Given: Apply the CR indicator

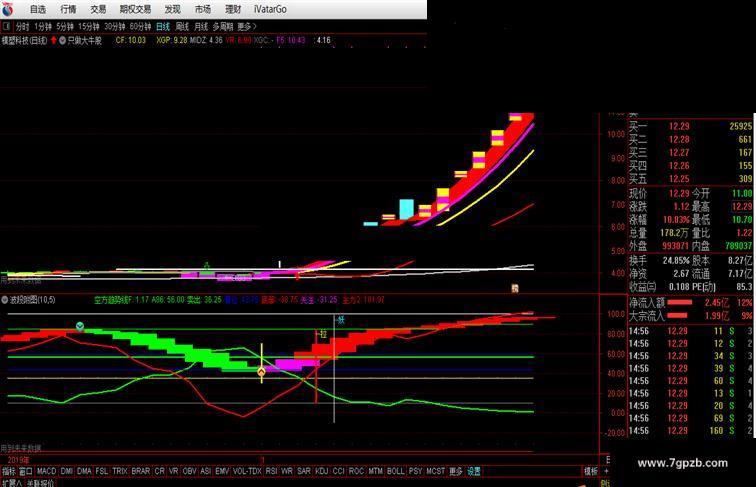Looking at the screenshot, I should pyautogui.click(x=160, y=471).
